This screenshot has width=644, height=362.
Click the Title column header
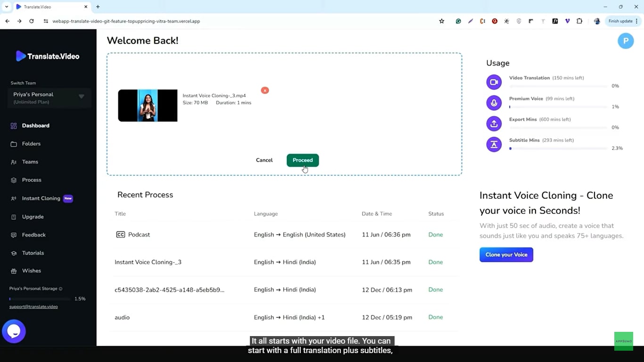120,214
